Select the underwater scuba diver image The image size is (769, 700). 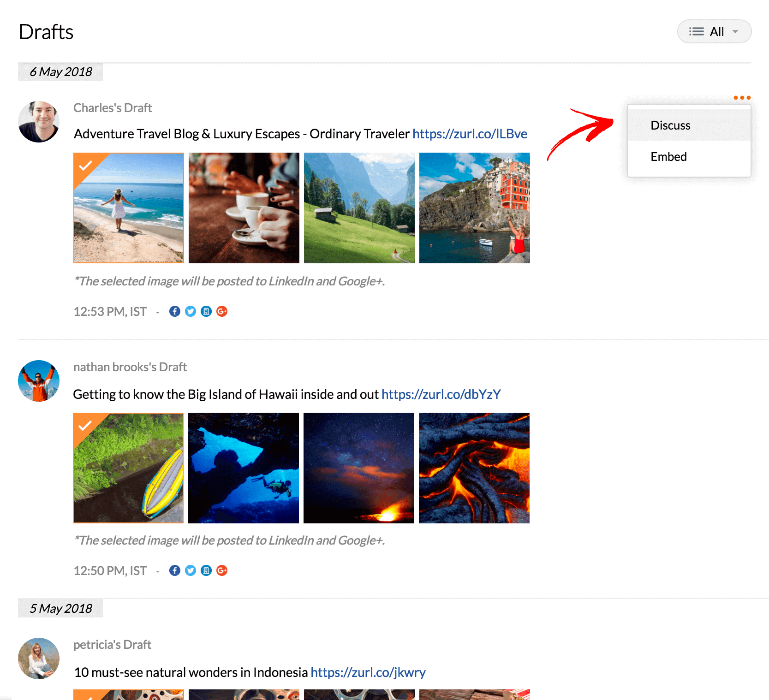pos(244,468)
